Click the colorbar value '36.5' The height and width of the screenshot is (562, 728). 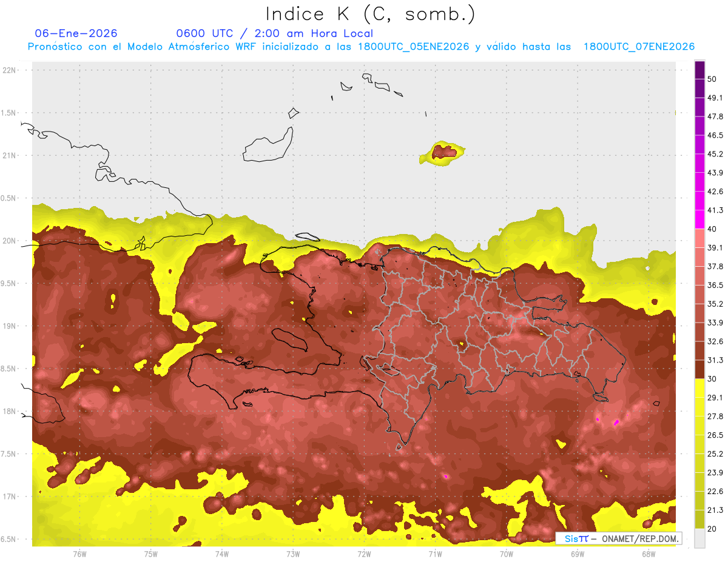715,285
